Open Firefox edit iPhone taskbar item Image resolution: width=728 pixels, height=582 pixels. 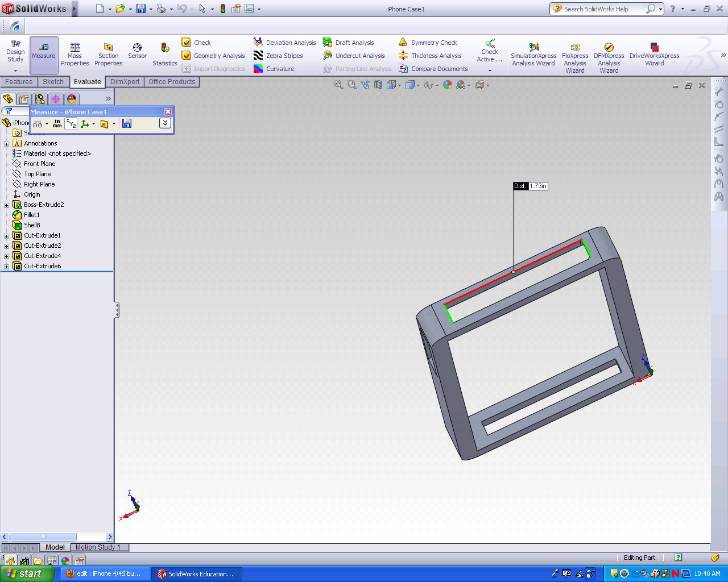pyautogui.click(x=105, y=573)
